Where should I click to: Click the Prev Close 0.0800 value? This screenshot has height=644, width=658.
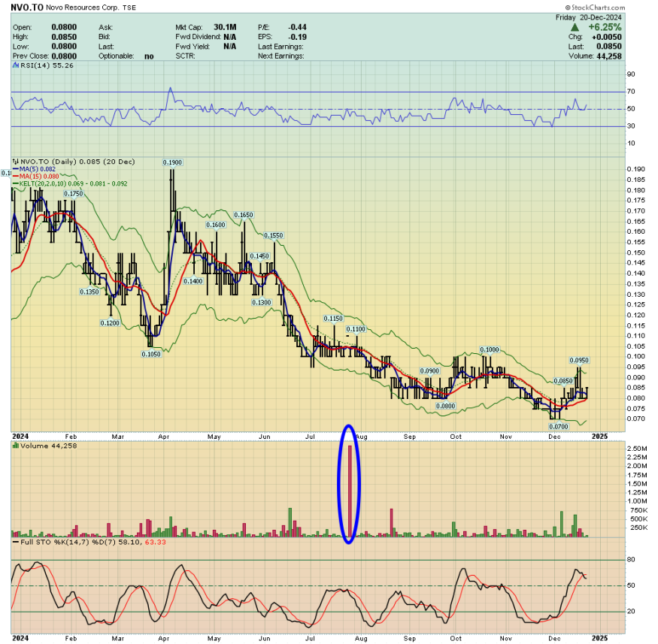click(x=64, y=56)
